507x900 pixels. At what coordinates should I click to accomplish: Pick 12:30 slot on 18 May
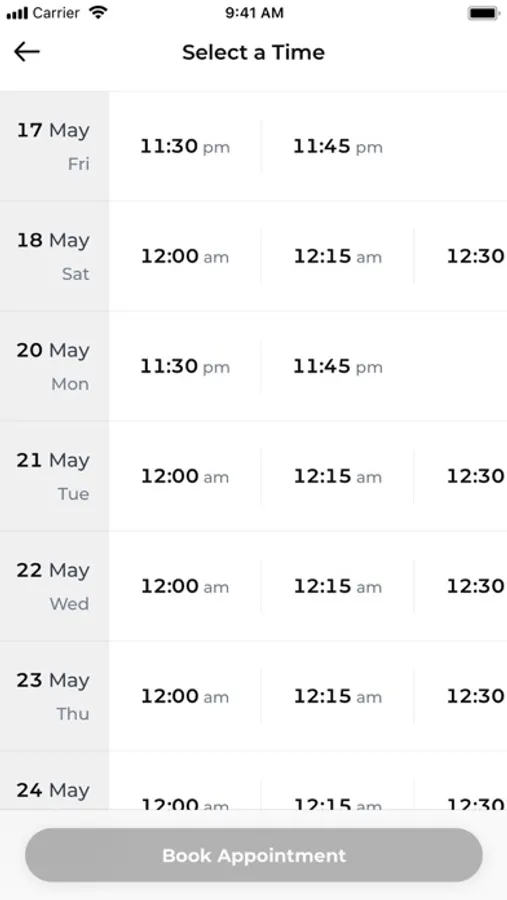point(476,256)
